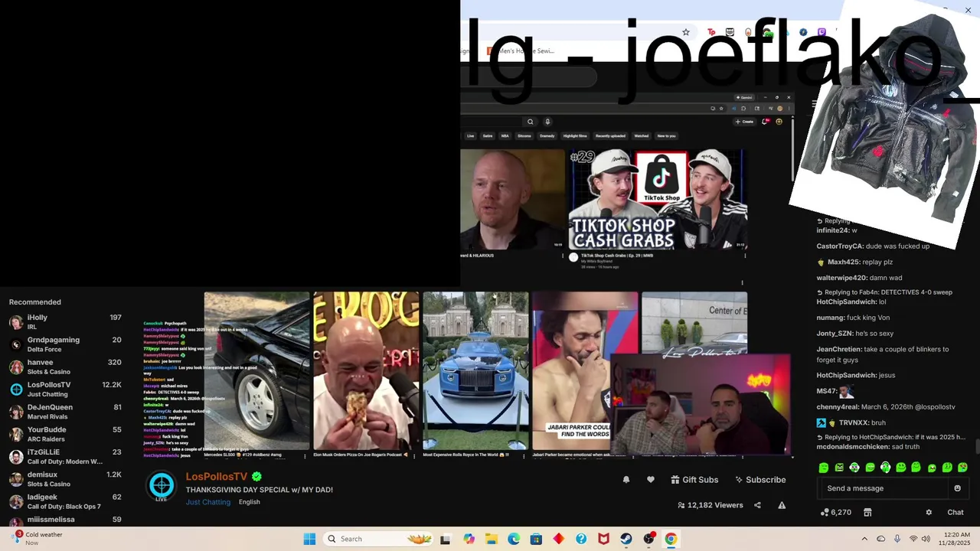The image size is (980, 551).
Task: Open volume speaker tray icon
Action: [x=927, y=539]
